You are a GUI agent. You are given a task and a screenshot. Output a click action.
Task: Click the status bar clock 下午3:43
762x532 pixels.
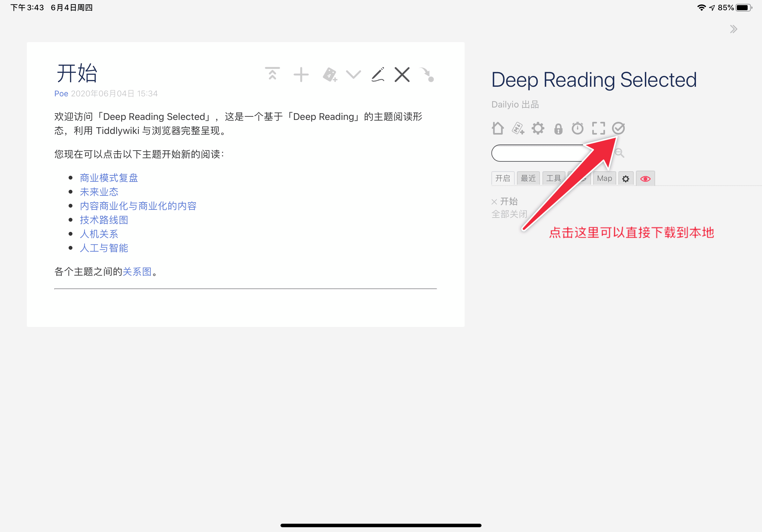[27, 7]
